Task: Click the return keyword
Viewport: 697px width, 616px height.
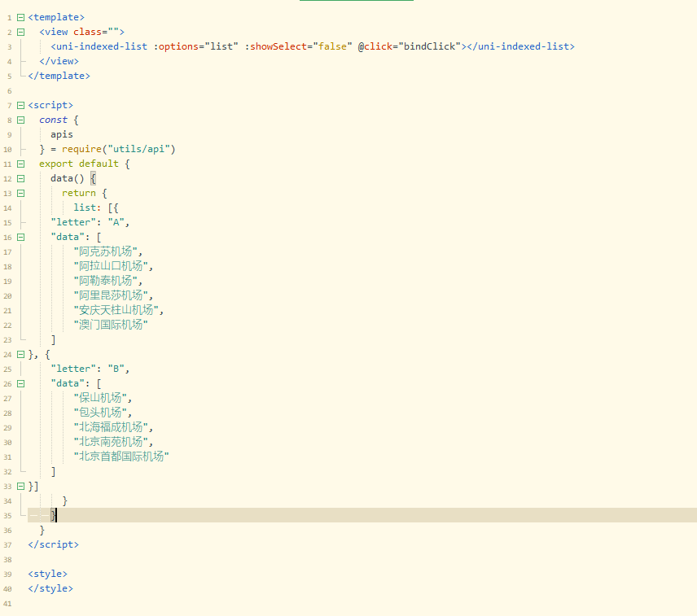Action: (79, 193)
